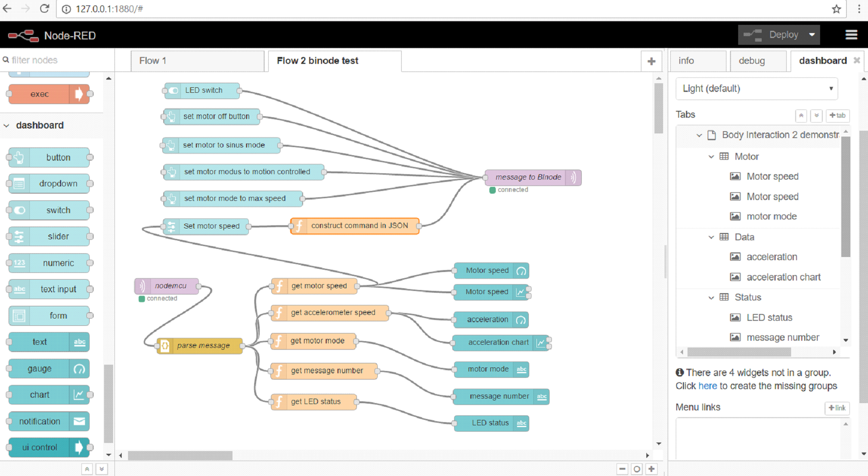This screenshot has width=868, height=476.
Task: Open the debug sidebar tab
Action: coord(758,61)
